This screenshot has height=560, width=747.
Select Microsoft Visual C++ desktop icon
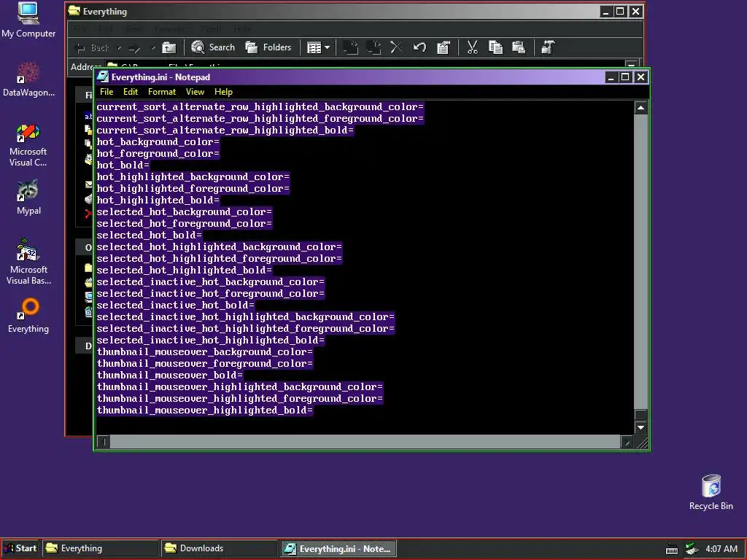(28, 144)
